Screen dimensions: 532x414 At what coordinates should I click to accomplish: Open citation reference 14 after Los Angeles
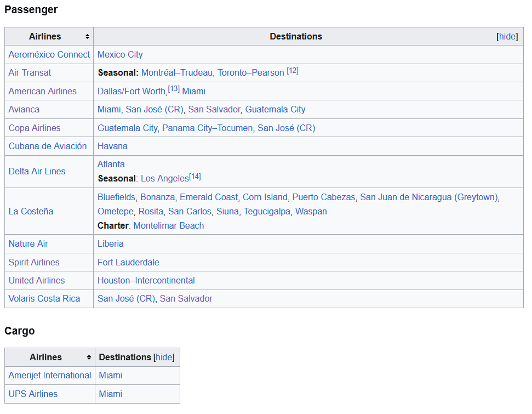tap(195, 176)
